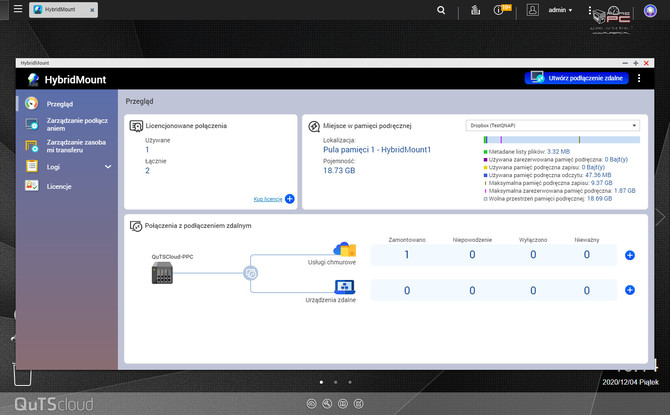Expand the admin user dropdown
This screenshot has height=415, width=670.
(x=560, y=10)
